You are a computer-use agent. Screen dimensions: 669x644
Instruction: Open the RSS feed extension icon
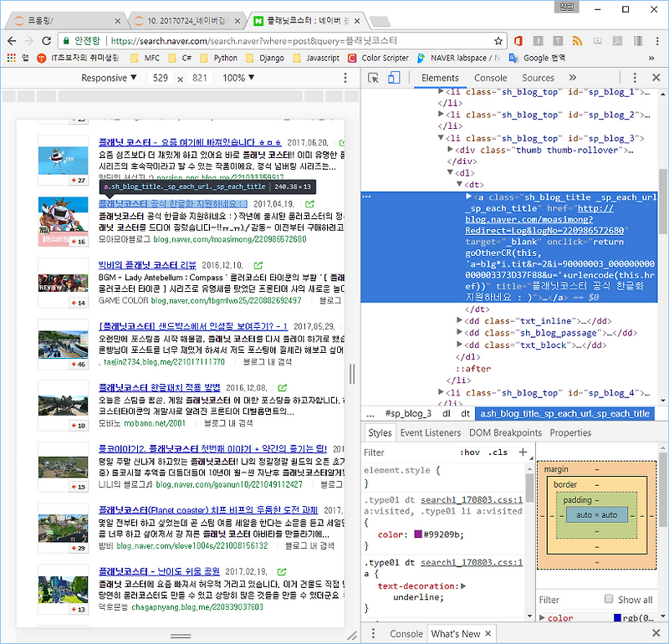tap(577, 41)
